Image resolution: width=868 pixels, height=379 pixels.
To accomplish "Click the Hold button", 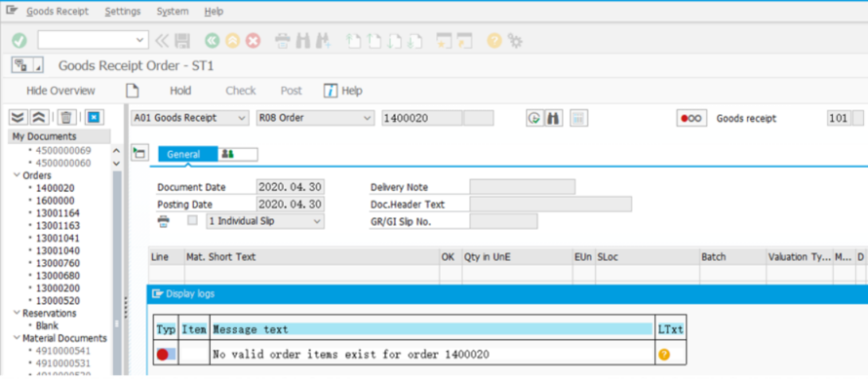I will pos(180,91).
